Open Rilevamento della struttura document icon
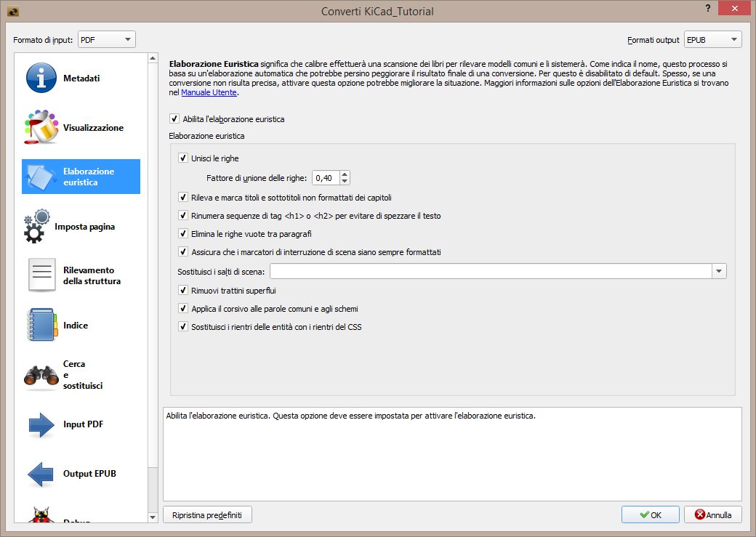Image resolution: width=756 pixels, height=537 pixels. [x=41, y=275]
